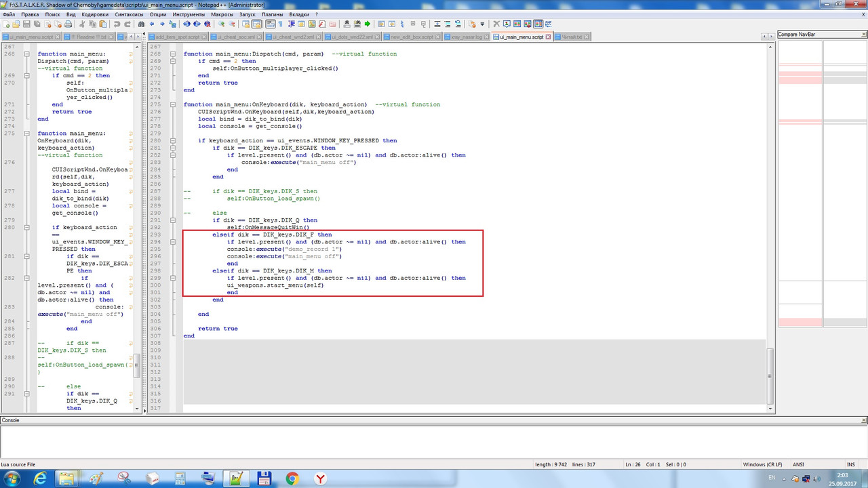
Task: Create a new file with the New icon
Action: [5, 24]
